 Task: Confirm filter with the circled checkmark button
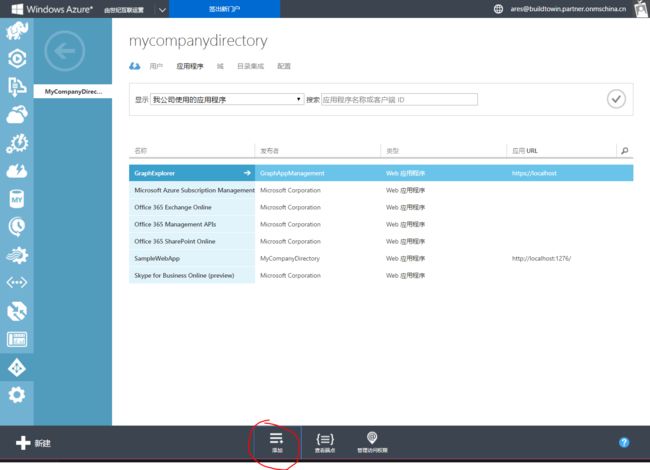(x=616, y=99)
